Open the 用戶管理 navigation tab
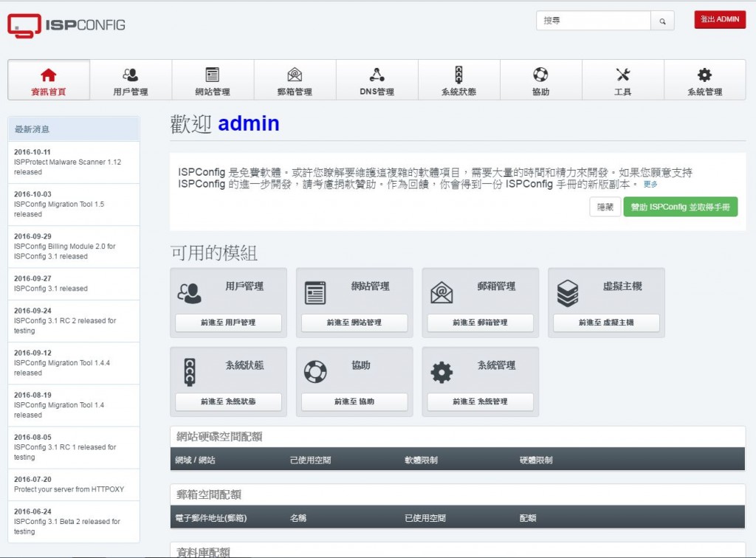Screen dimensions: 756x558 tap(131, 80)
